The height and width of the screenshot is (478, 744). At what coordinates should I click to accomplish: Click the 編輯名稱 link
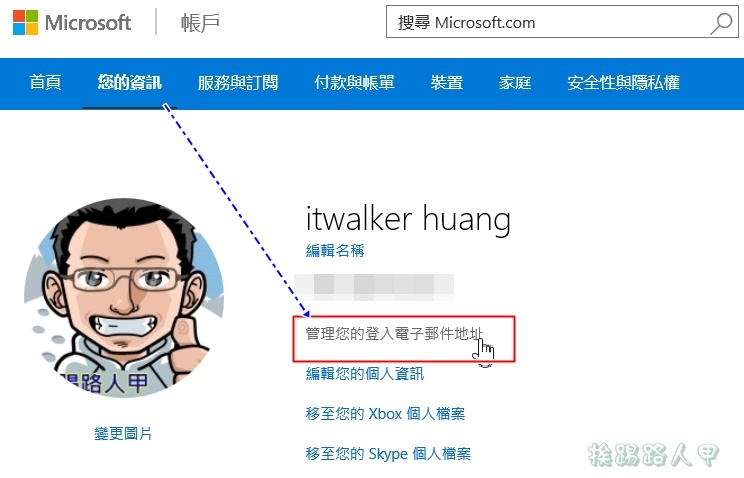pyautogui.click(x=335, y=250)
